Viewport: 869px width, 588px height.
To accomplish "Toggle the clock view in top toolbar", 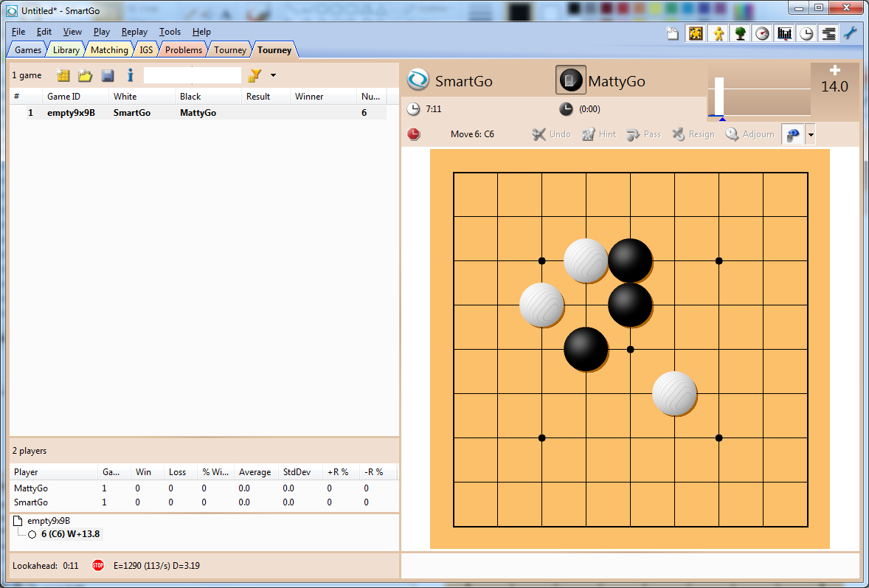I will click(806, 34).
